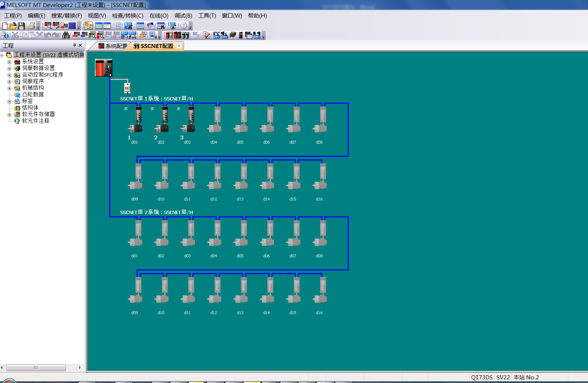
Task: Click the New Project toolbar icon
Action: pyautogui.click(x=5, y=26)
